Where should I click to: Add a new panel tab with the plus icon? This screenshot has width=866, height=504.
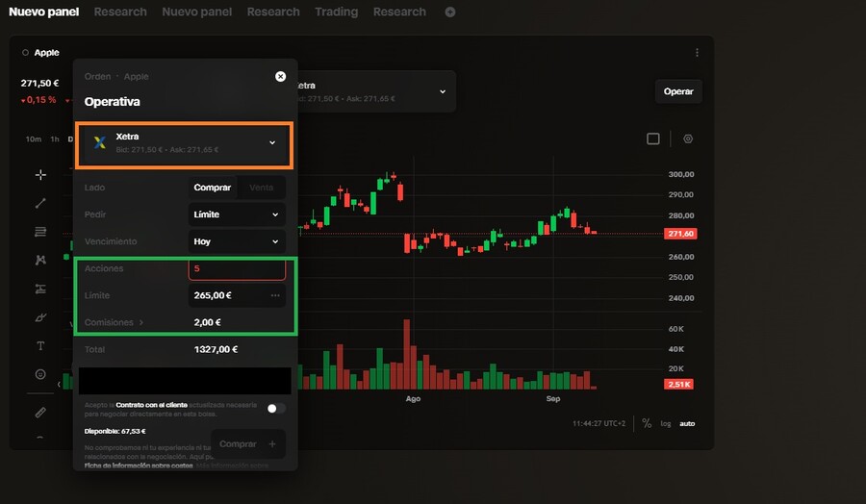click(x=450, y=13)
